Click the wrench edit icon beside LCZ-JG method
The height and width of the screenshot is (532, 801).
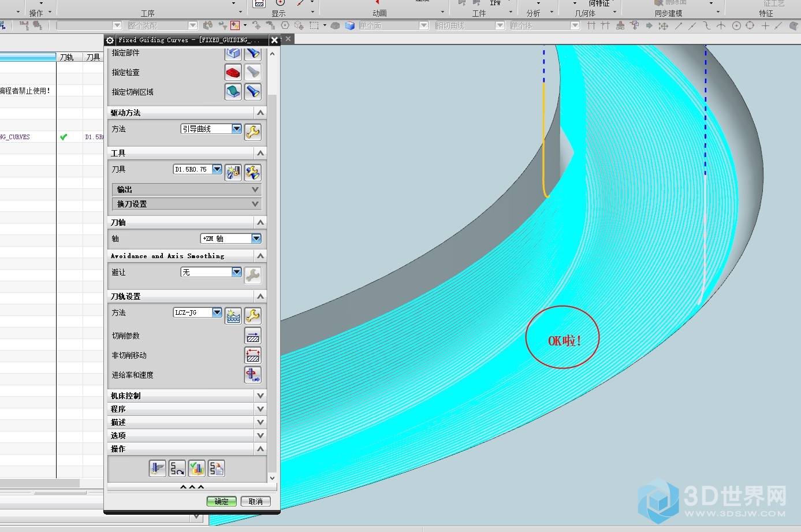pos(253,315)
